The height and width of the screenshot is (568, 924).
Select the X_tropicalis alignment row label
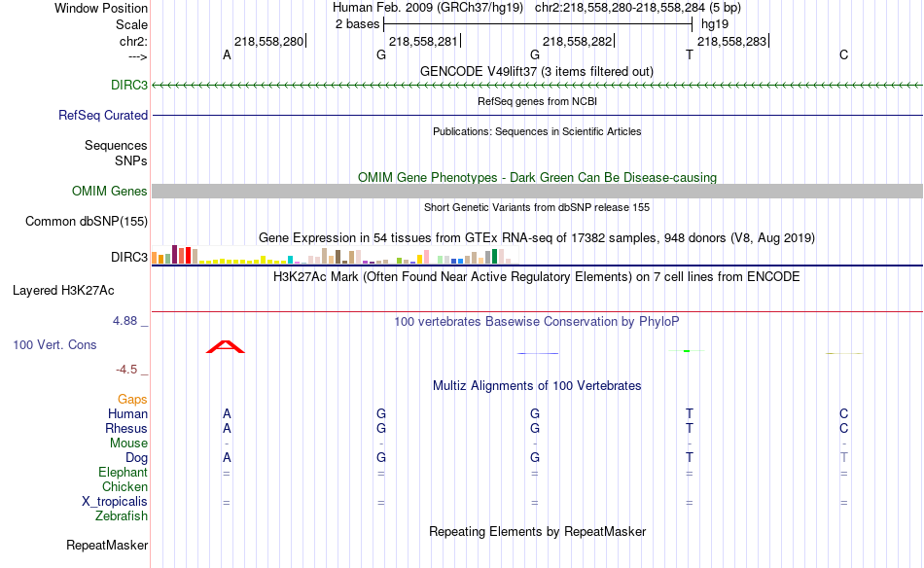[115, 502]
